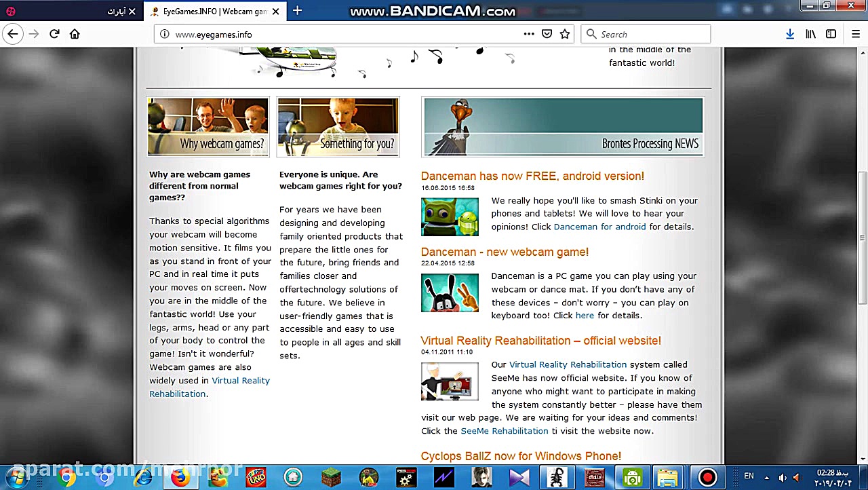Image resolution: width=868 pixels, height=490 pixels.
Task: Follow the "here" link for Danceman details
Action: pyautogui.click(x=585, y=316)
